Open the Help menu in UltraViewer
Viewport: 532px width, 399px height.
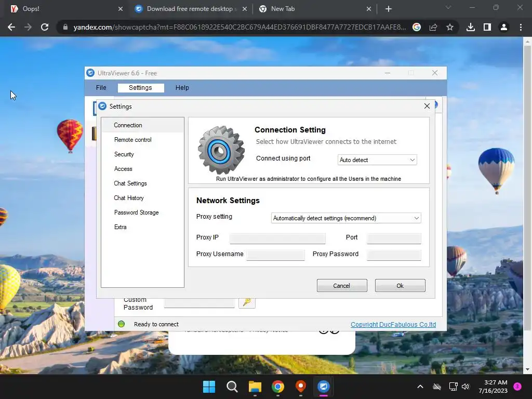pos(182,87)
